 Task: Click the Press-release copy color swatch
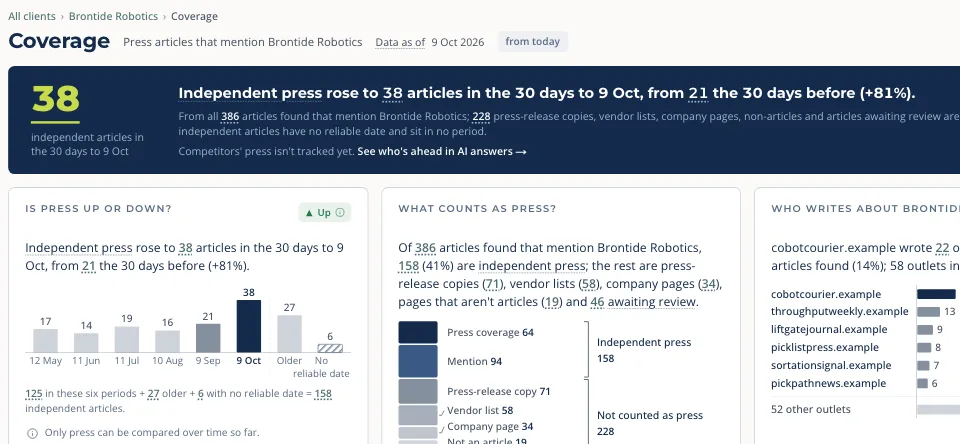[418, 391]
